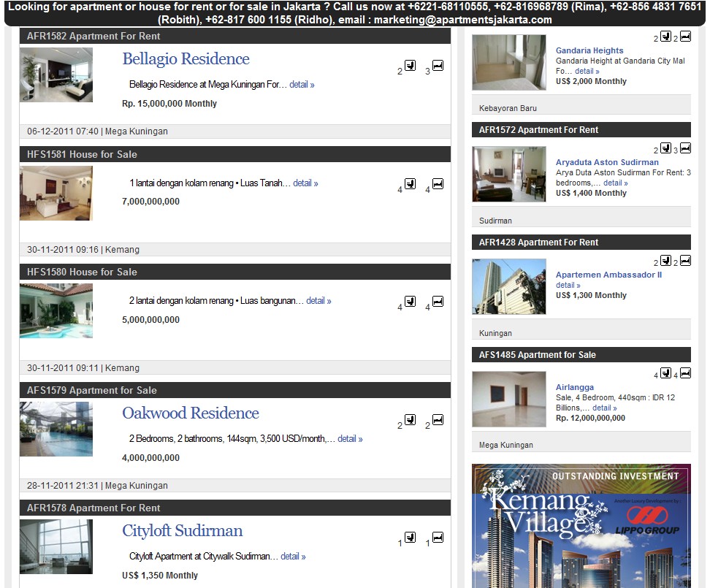Click the bedroom icon in HFS1581 listing
The image size is (710, 588).
[x=438, y=184]
